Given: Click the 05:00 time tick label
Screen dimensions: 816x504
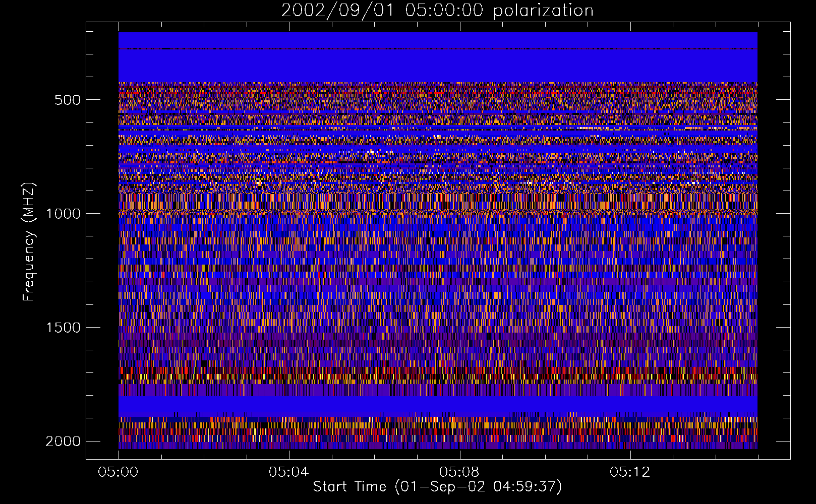Looking at the screenshot, I should pyautogui.click(x=119, y=472).
